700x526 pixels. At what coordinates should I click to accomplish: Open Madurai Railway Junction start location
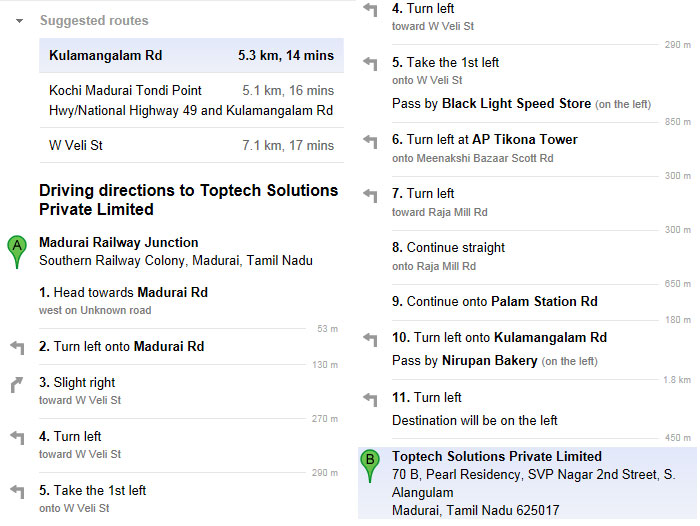118,242
